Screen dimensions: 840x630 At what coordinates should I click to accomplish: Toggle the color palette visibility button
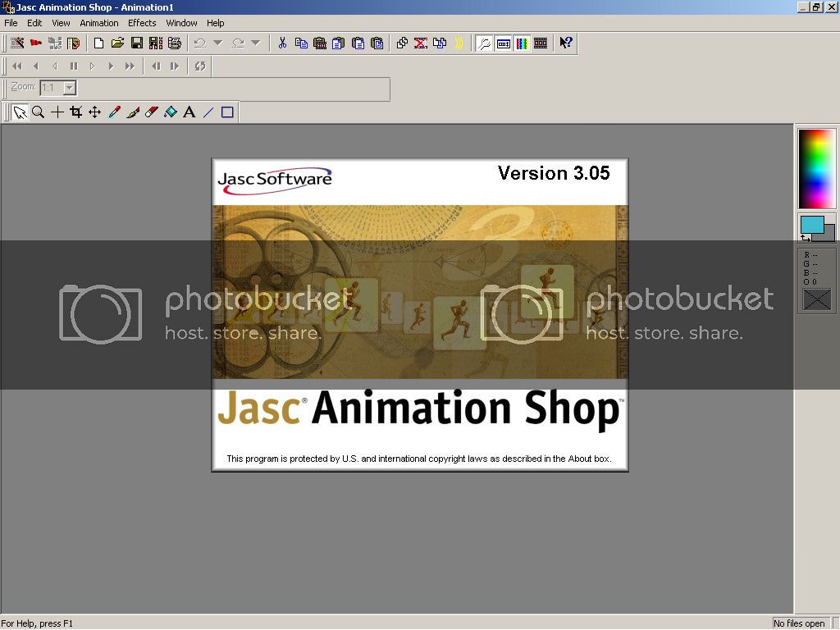[x=522, y=43]
